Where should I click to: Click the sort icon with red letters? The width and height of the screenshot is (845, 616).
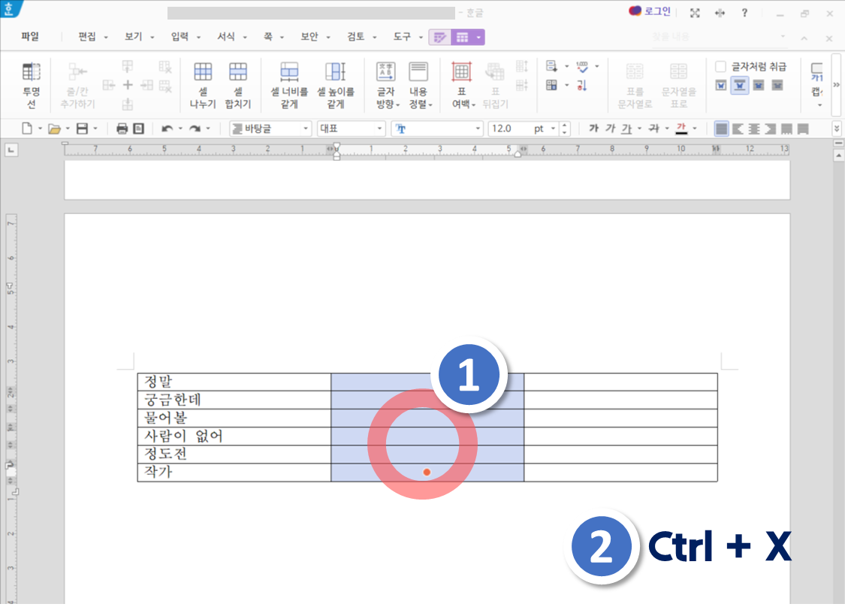point(582,85)
